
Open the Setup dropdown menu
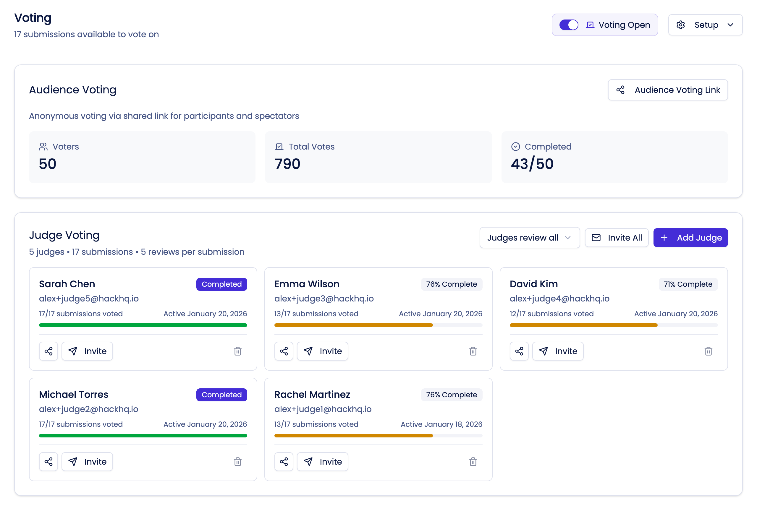[705, 25]
